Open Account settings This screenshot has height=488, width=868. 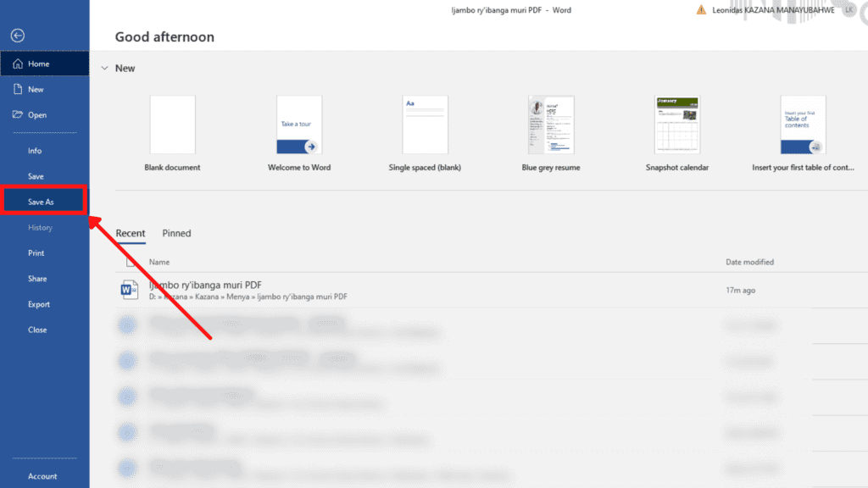coord(44,476)
